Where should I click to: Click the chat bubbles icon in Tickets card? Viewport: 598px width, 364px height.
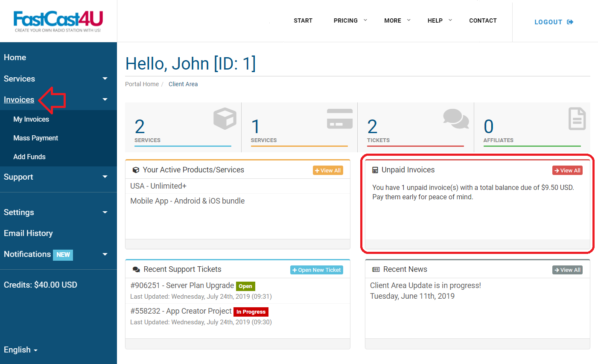pos(456,119)
